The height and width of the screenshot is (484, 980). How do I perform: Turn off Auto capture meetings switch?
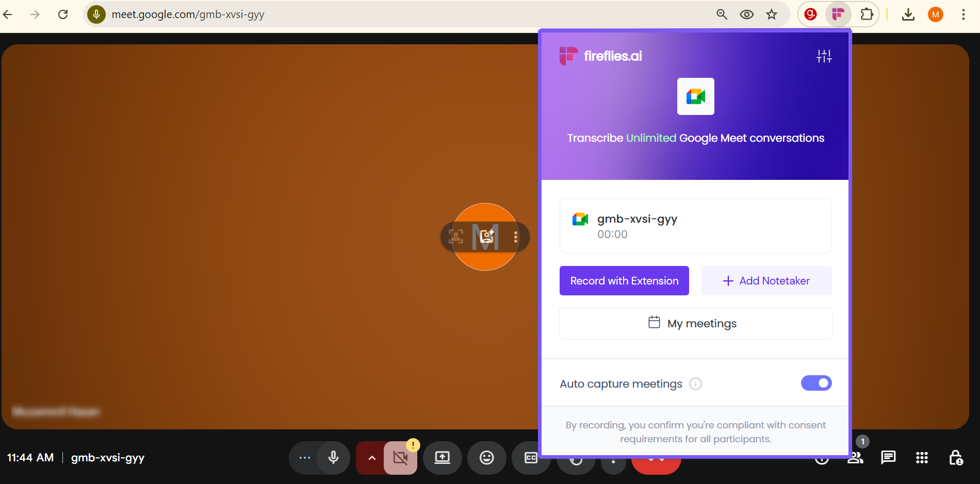[x=816, y=383]
